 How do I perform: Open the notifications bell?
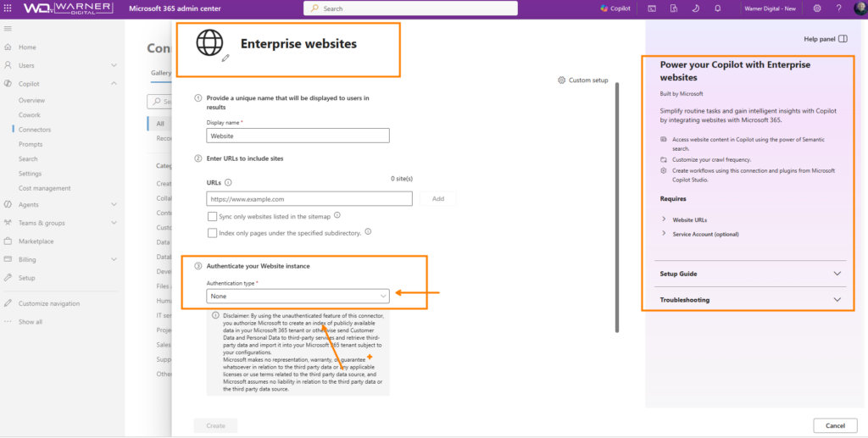point(717,8)
